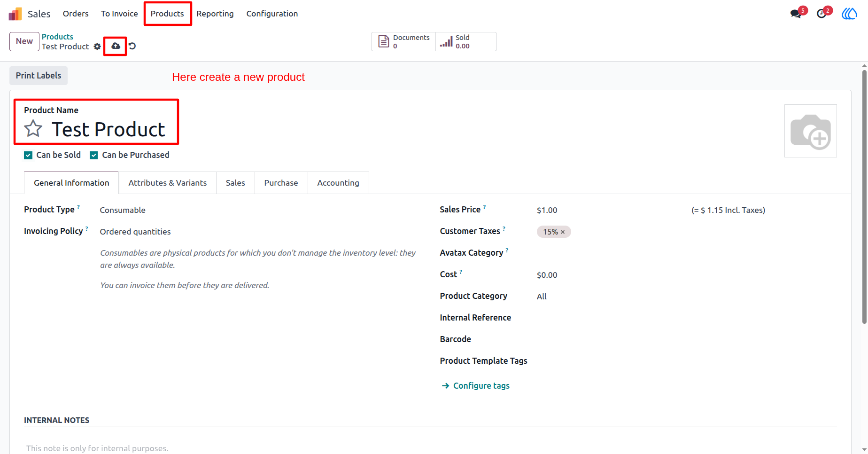
Task: Click the Print Labels button
Action: pos(39,76)
